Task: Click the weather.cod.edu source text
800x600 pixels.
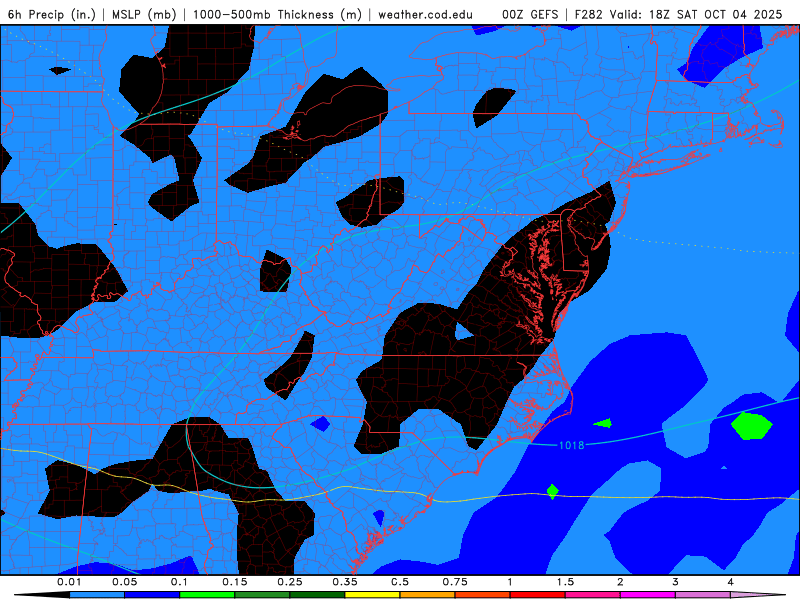Action: click(425, 14)
